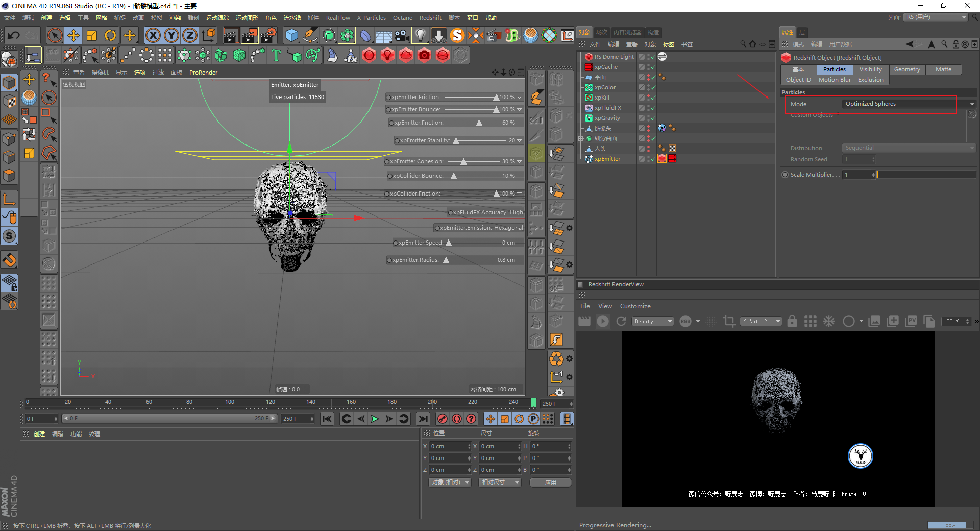980x531 pixels.
Task: Play the animation forward
Action: coord(375,419)
